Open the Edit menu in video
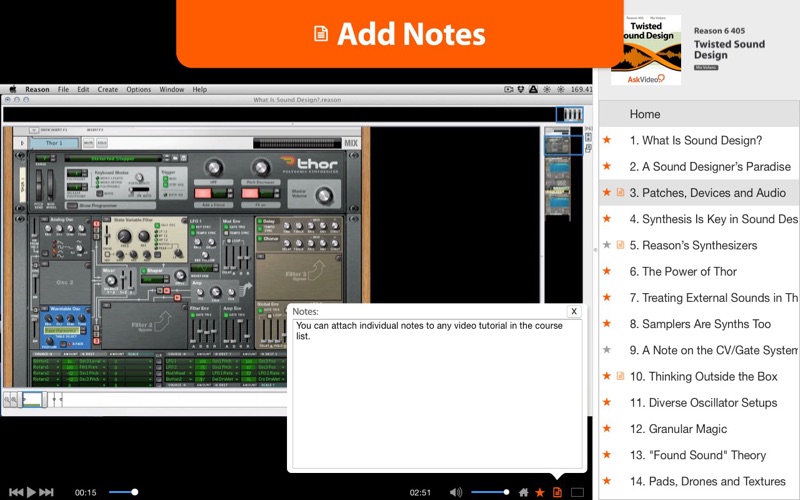The image size is (800, 500). pos(83,89)
